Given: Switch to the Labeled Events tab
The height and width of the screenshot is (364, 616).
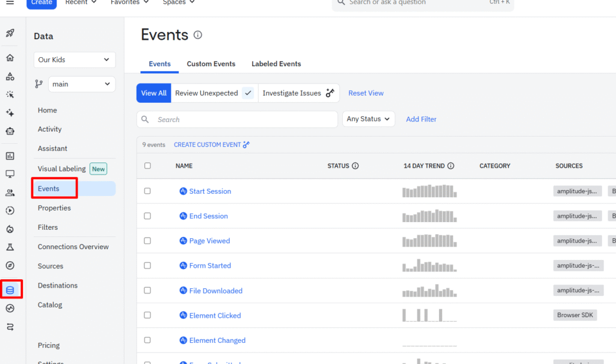Looking at the screenshot, I should tap(276, 64).
